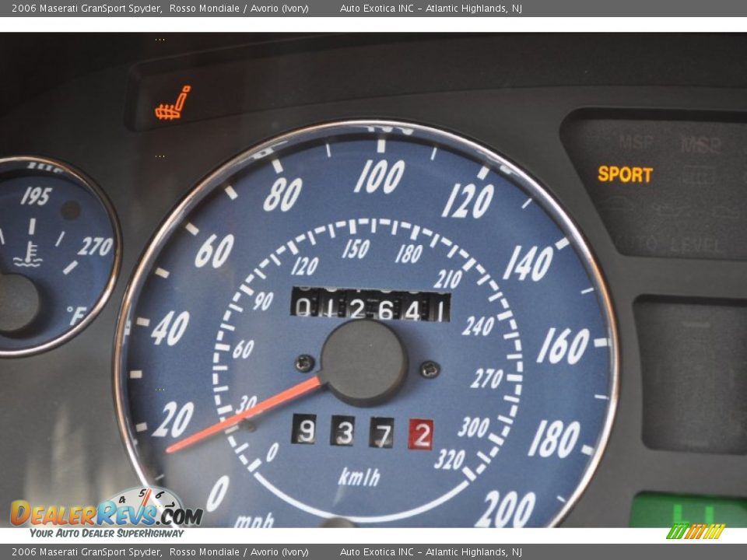Screen dimensions: 747x560
Task: Click the red trip meter digit 2
Action: pyautogui.click(x=421, y=434)
